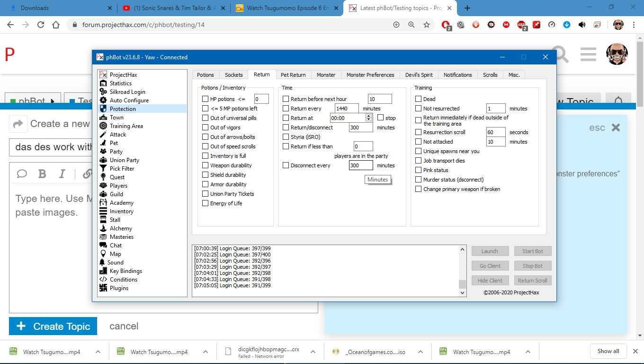Click the Quest lightbulb icon
This screenshot has width=644, height=364.
coord(103,177)
